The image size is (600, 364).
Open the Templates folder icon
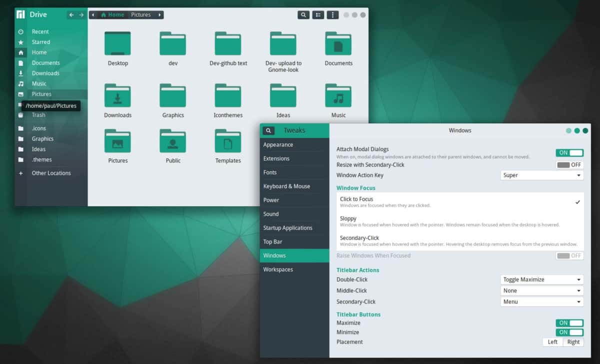click(227, 140)
